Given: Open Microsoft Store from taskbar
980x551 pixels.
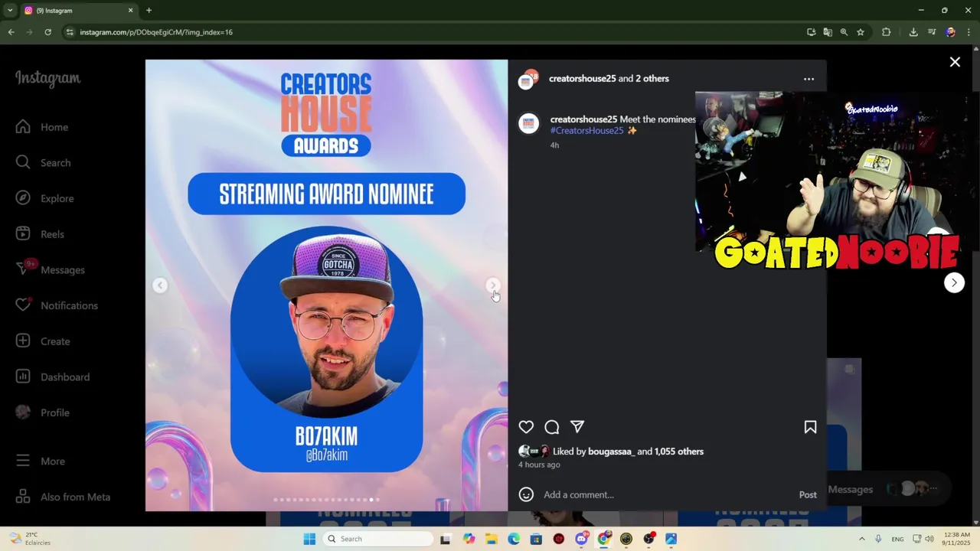Looking at the screenshot, I should 536,539.
